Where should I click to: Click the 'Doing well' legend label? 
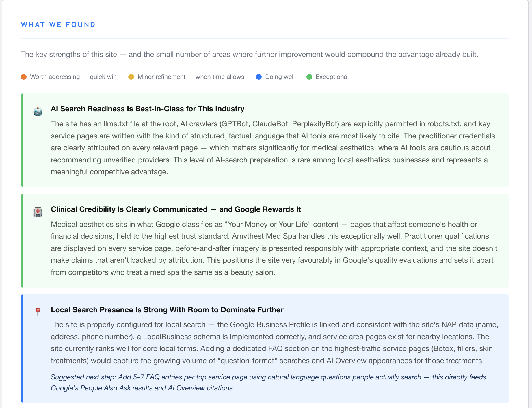coord(280,77)
